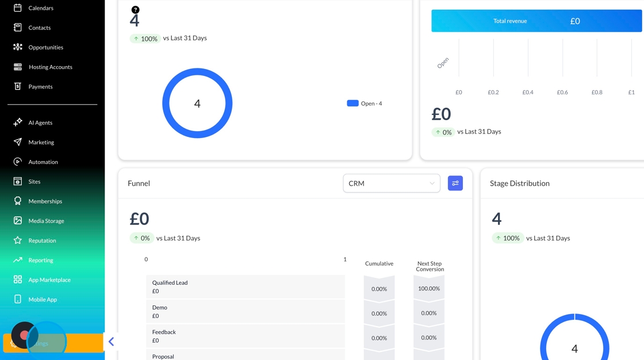Open the Reporting trend-line icon
Screen dimensions: 644x360
(x=18, y=260)
